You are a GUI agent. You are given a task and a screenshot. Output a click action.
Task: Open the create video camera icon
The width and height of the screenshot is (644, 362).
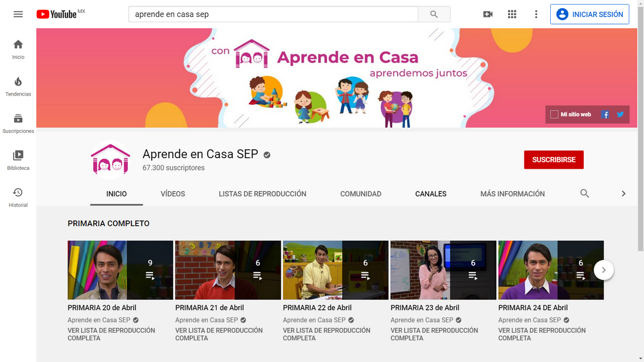coord(488,14)
